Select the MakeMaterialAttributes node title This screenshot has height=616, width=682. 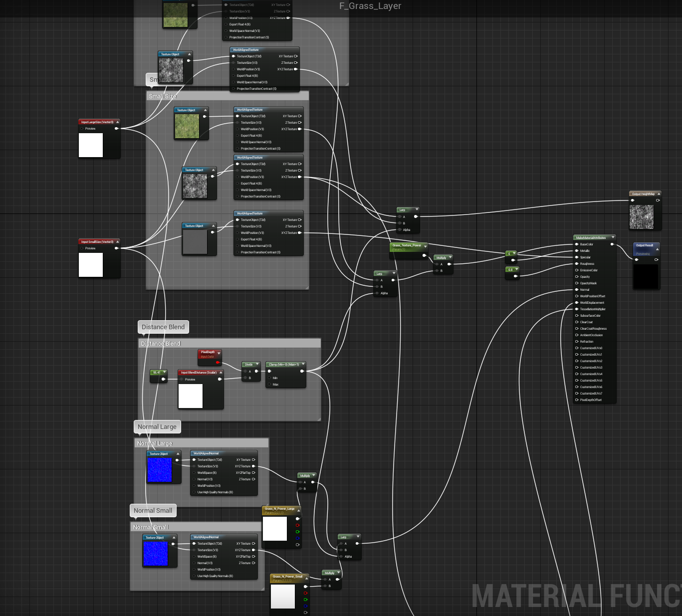click(591, 238)
